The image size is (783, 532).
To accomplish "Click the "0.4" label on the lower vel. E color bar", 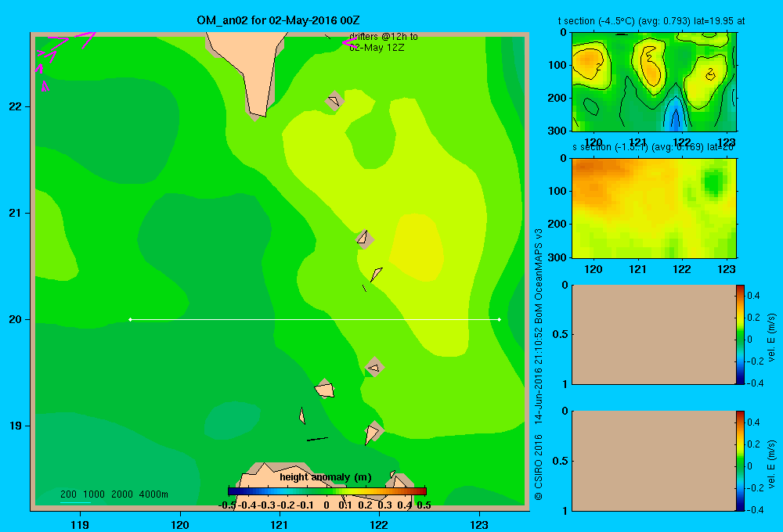I will (x=753, y=422).
